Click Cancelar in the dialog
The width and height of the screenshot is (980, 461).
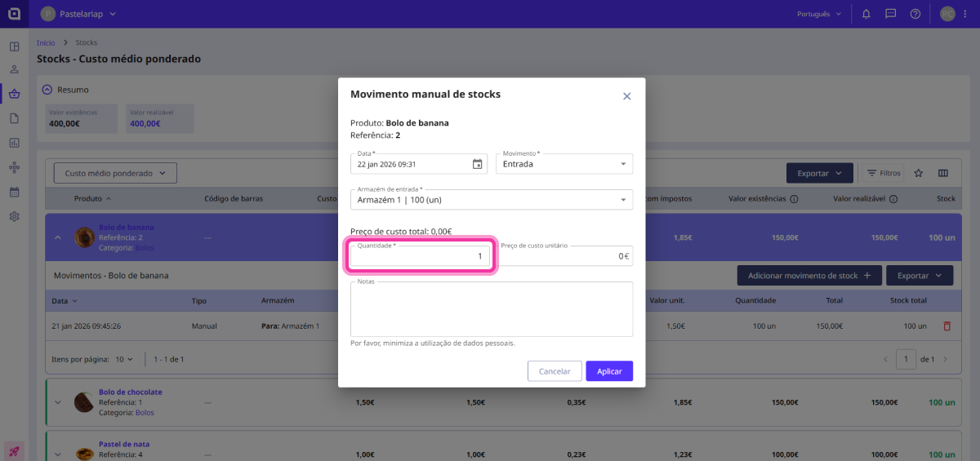tap(555, 371)
